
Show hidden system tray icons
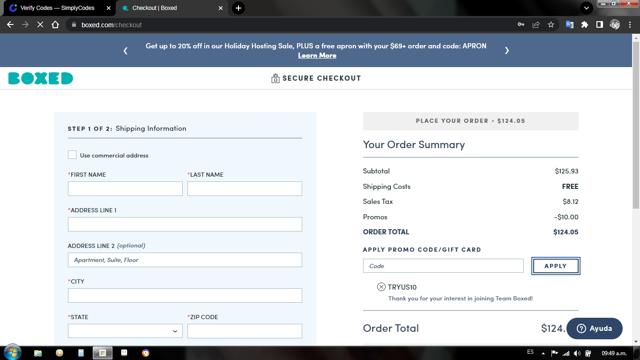(x=543, y=353)
